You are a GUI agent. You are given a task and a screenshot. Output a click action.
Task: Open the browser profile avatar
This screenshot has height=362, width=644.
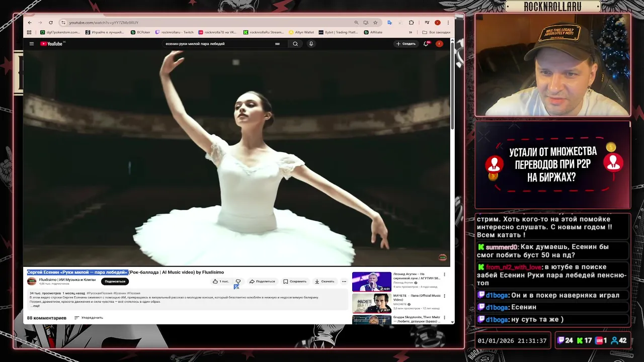tap(438, 23)
